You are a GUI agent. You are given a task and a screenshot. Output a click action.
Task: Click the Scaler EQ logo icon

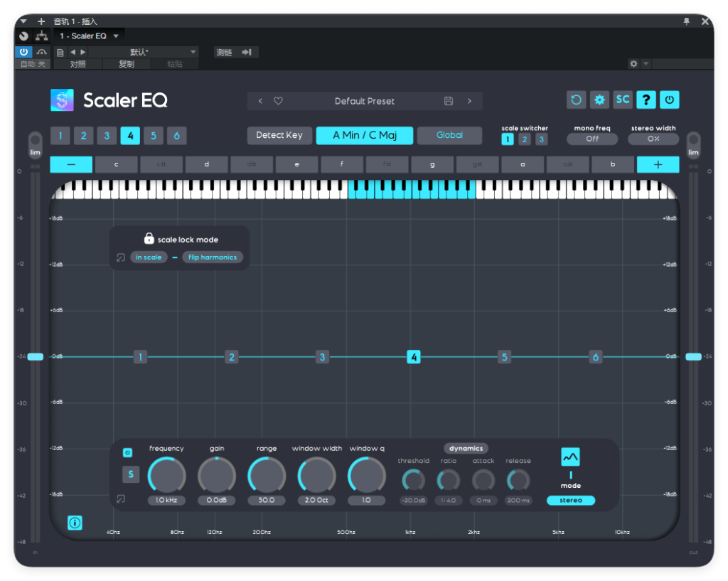(x=63, y=100)
